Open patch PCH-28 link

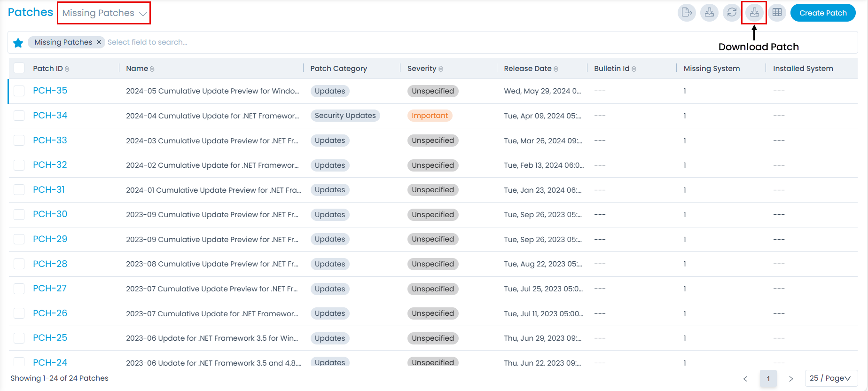(x=50, y=264)
